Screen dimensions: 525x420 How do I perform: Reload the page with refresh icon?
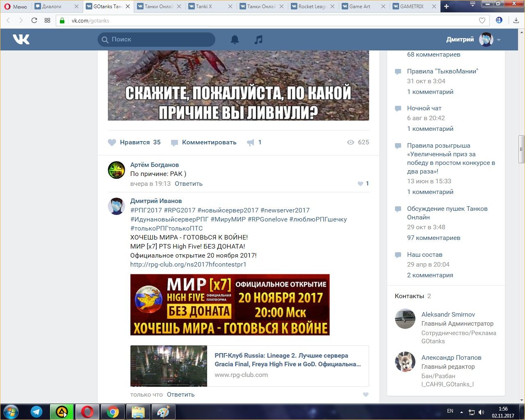[34, 21]
